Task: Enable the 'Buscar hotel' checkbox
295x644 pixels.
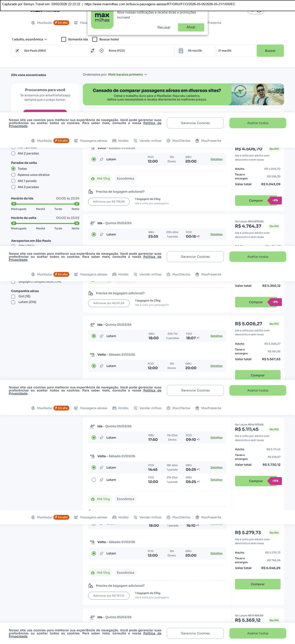Action: click(x=95, y=39)
